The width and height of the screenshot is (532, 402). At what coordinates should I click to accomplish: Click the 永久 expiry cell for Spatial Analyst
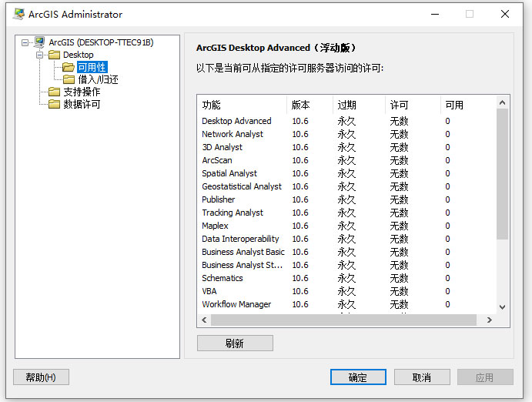346,174
